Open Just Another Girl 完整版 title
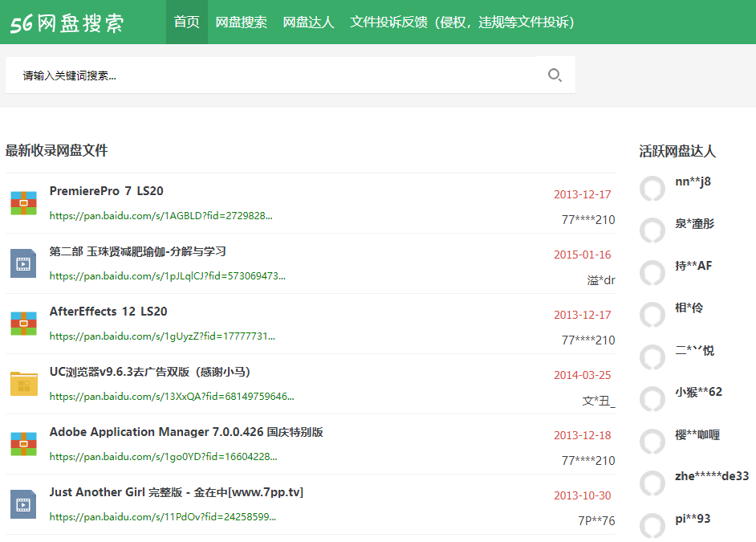The height and width of the screenshot is (542, 756). 177,492
